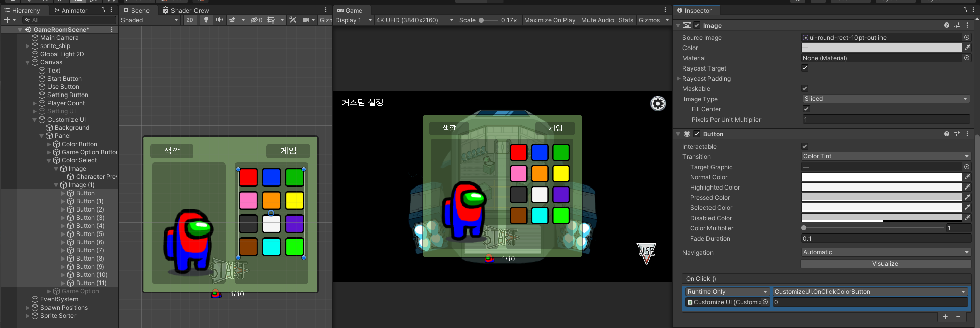This screenshot has height=328, width=980.
Task: Toggle 2D scene view mode
Action: pos(190,20)
